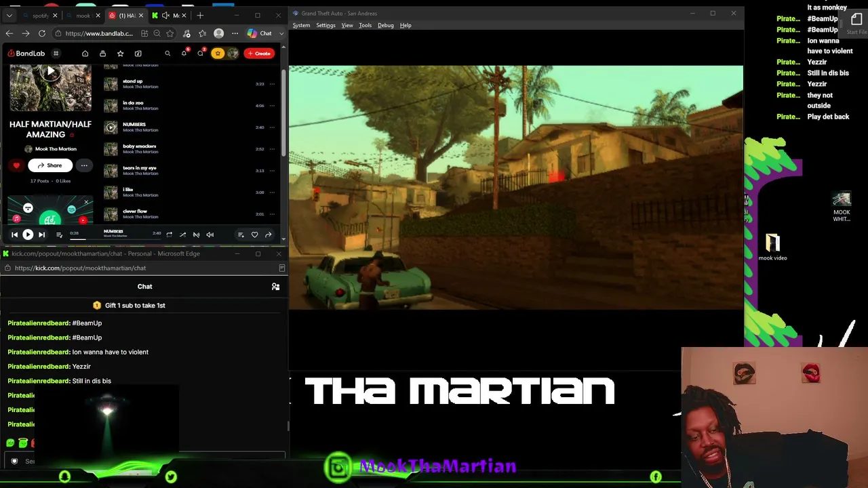Open Settings menu in emulator window
The image size is (868, 488).
tap(325, 26)
